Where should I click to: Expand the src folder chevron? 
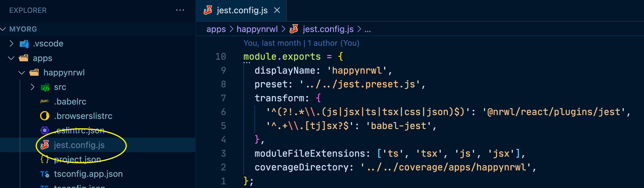click(32, 87)
